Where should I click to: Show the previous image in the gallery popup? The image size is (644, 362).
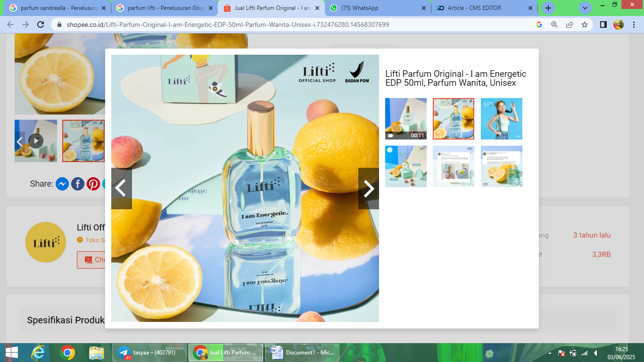(122, 189)
